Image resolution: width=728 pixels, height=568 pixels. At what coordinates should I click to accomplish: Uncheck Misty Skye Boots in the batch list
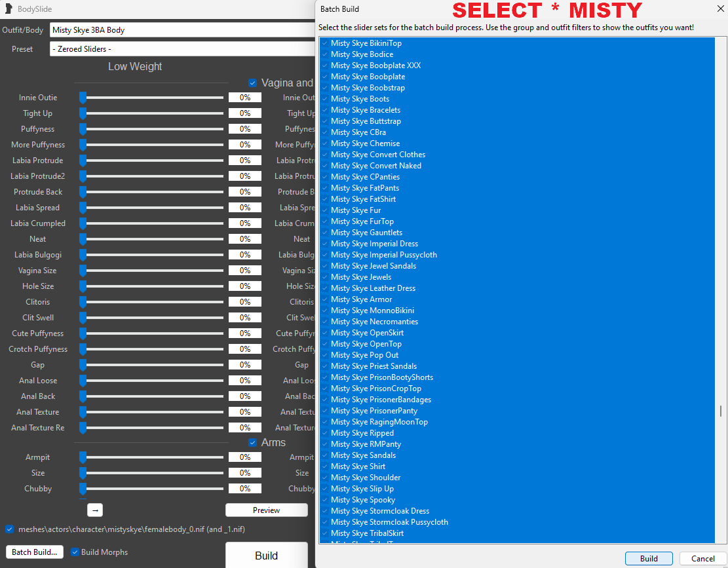pyautogui.click(x=324, y=98)
